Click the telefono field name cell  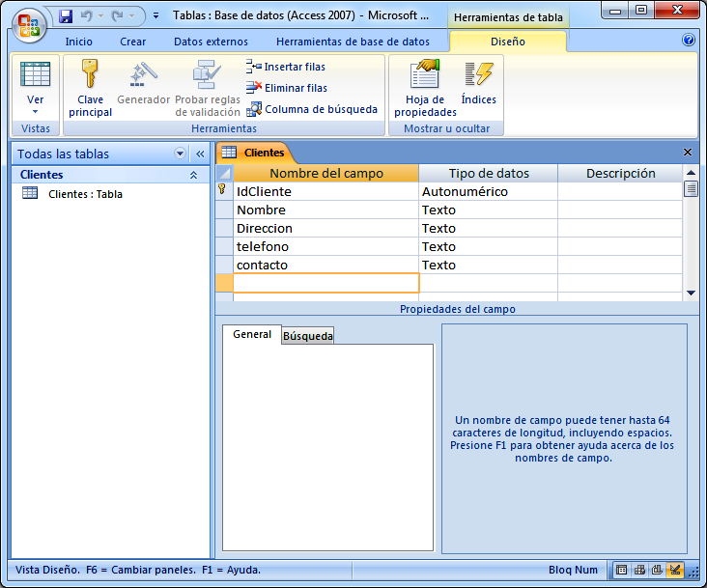326,246
